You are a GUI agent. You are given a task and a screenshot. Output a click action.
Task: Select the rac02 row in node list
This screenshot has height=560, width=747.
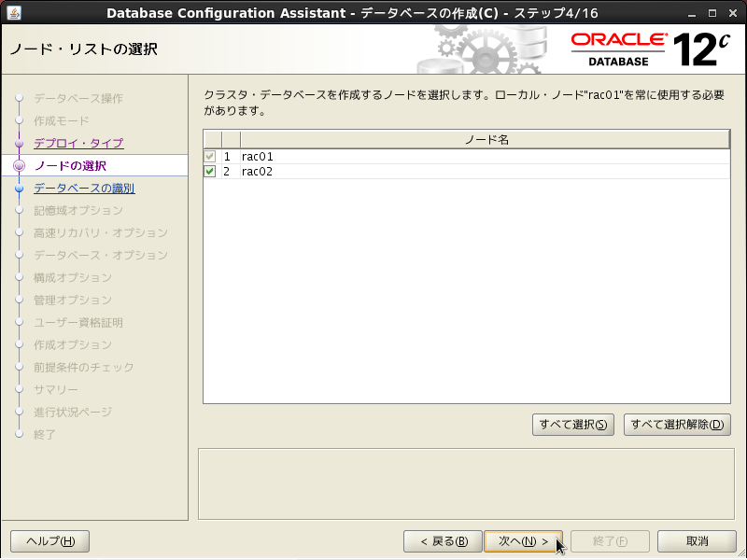click(467, 172)
